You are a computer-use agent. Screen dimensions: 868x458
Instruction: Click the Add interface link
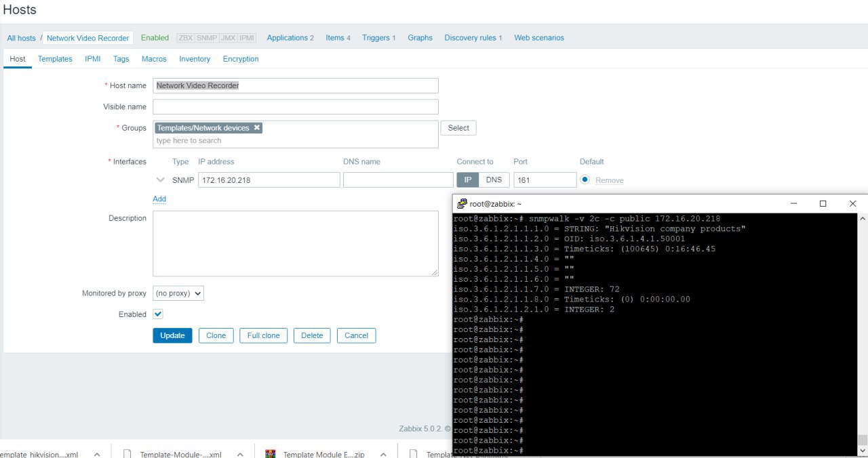(x=159, y=199)
